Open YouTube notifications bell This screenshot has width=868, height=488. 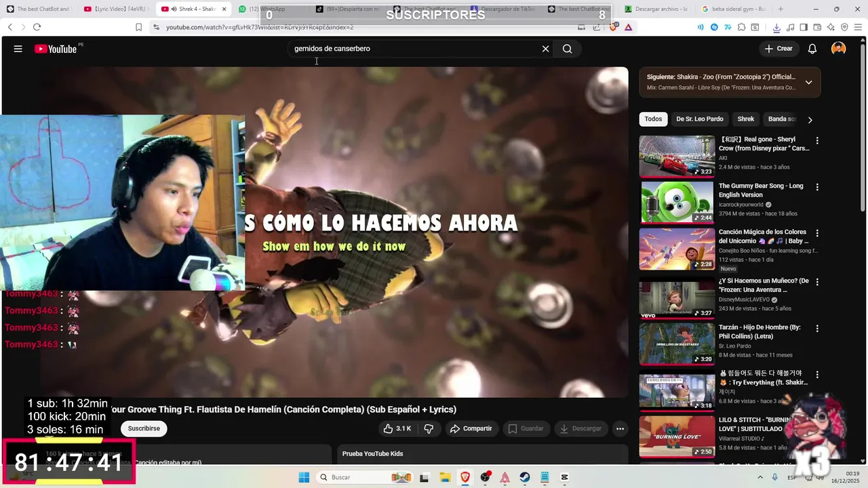pyautogui.click(x=812, y=49)
